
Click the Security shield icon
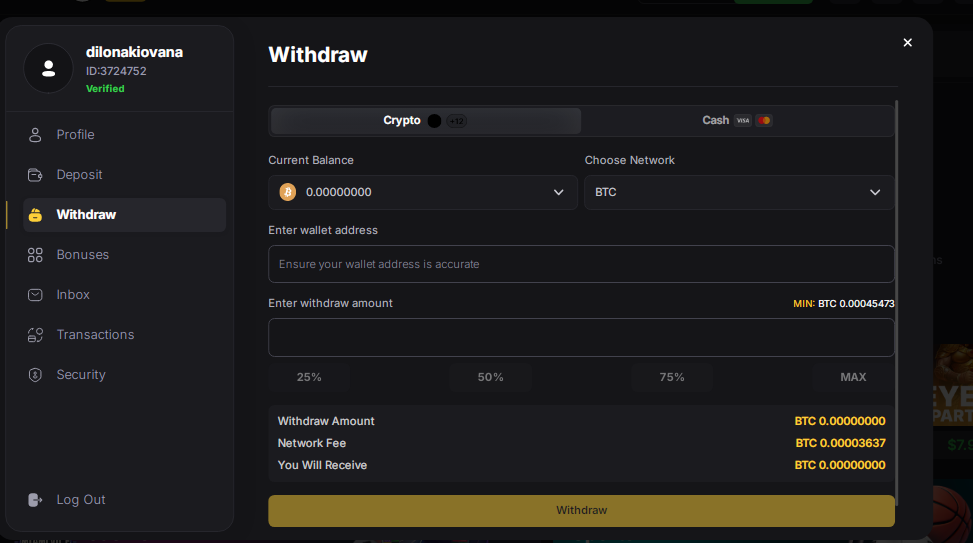click(35, 375)
